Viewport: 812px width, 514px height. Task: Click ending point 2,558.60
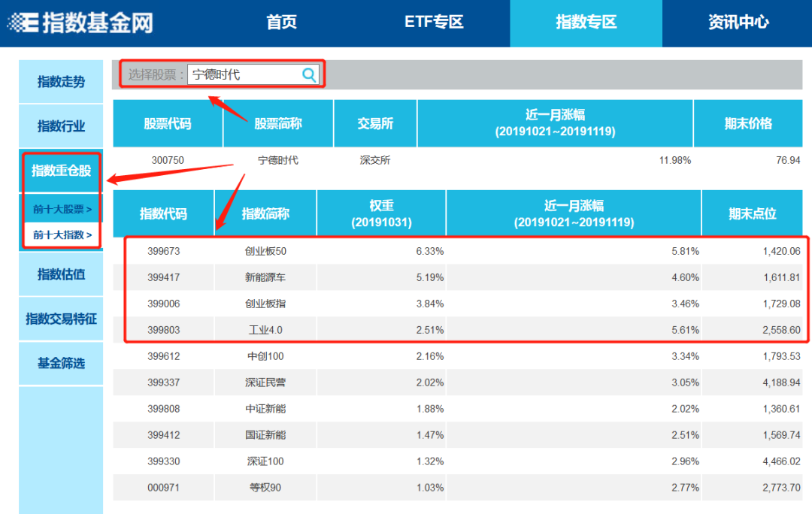pyautogui.click(x=781, y=330)
